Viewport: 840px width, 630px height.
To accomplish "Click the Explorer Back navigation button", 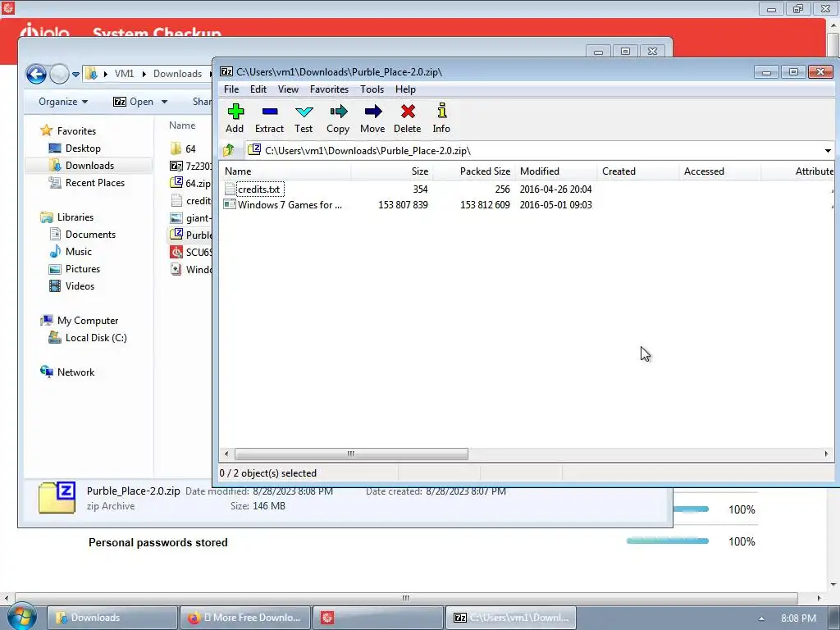I will tap(36, 74).
